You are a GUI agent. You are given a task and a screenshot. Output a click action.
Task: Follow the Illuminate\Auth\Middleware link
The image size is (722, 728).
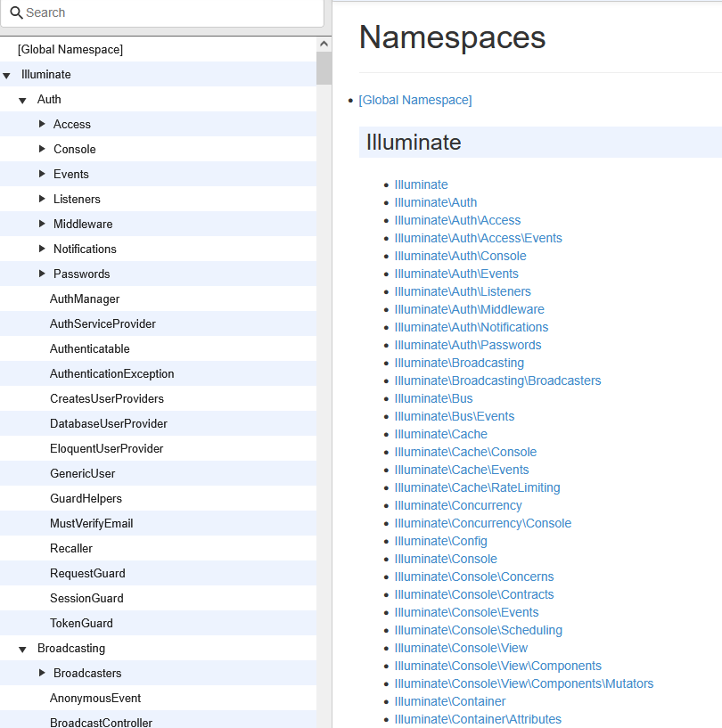pos(469,310)
